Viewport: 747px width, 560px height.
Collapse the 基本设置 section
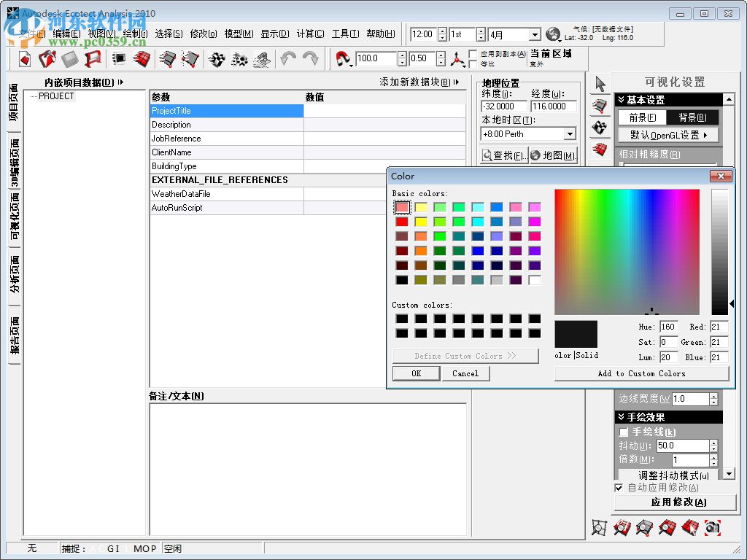click(621, 100)
